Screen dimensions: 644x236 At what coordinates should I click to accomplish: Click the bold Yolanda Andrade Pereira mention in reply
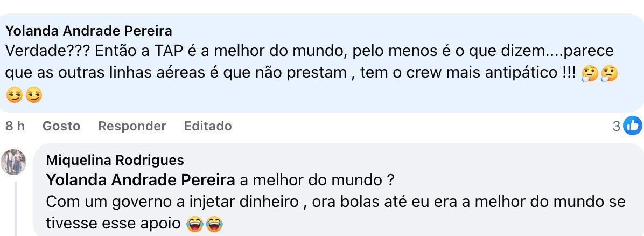[141, 180]
